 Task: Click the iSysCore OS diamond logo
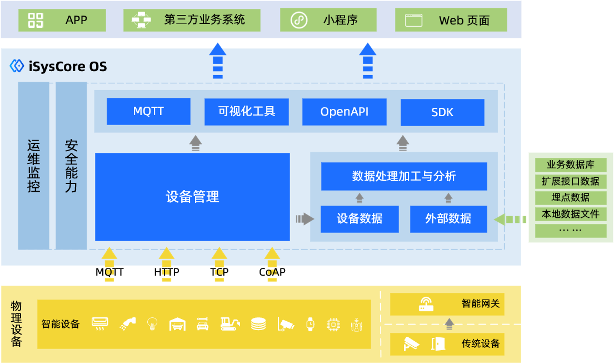click(17, 66)
